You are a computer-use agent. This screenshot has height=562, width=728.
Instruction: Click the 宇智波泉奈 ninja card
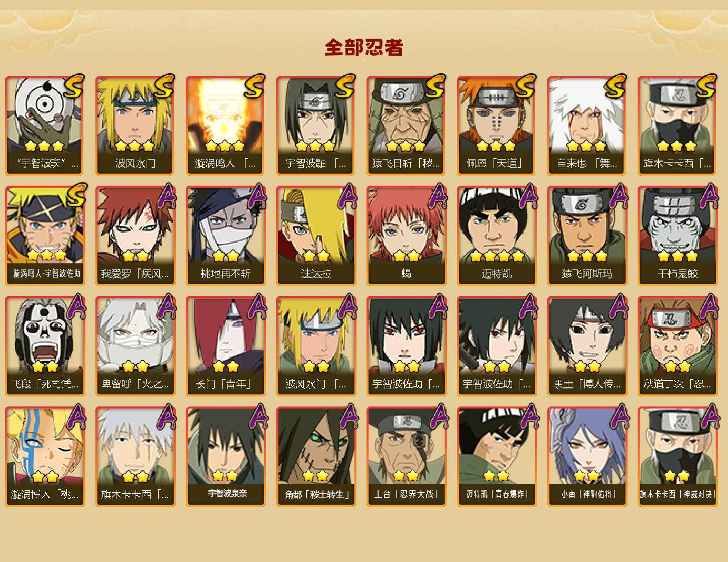(x=225, y=457)
